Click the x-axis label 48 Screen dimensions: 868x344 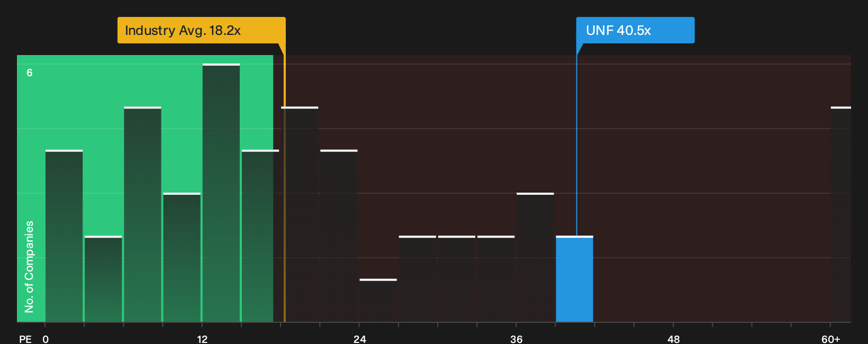pos(673,339)
